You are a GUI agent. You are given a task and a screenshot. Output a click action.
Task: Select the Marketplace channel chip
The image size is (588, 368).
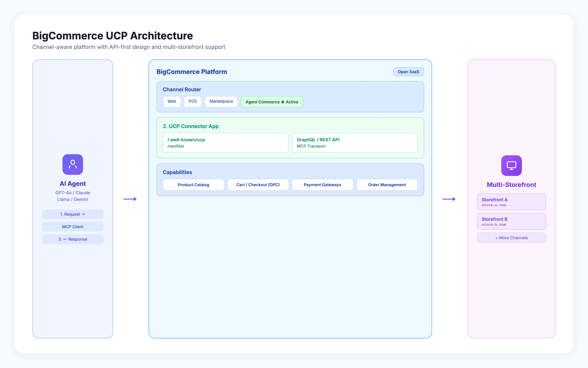pyautogui.click(x=221, y=102)
